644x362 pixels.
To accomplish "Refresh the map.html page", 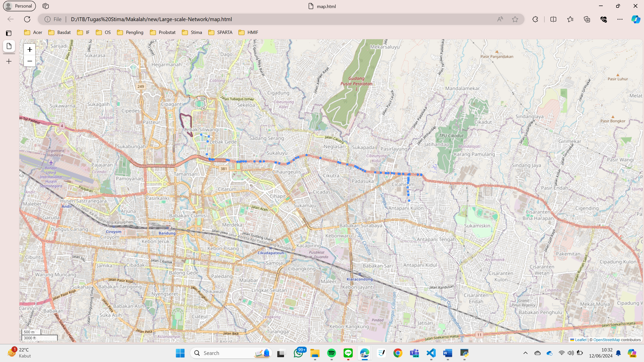I will coord(27,19).
